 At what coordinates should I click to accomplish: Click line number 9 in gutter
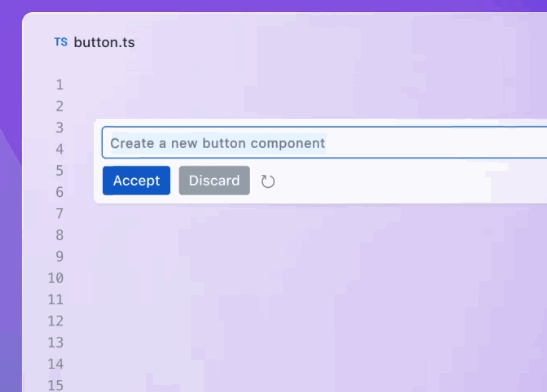click(60, 257)
